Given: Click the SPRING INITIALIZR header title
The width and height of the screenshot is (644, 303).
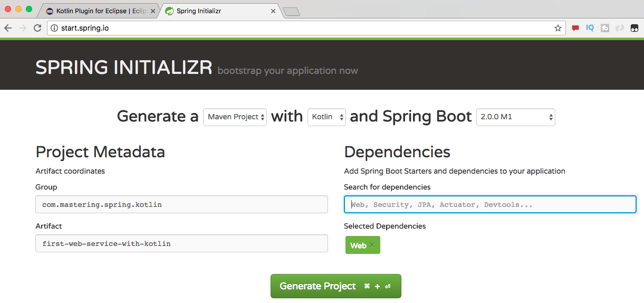Looking at the screenshot, I should coord(124,68).
